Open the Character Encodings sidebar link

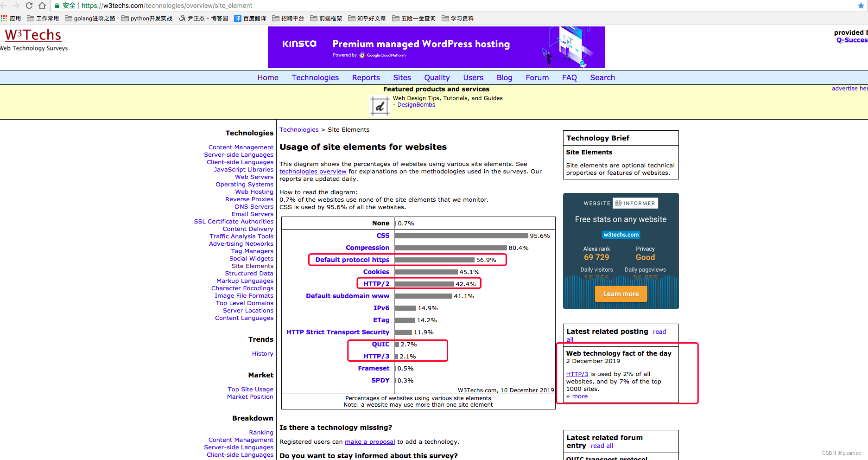[x=242, y=288]
